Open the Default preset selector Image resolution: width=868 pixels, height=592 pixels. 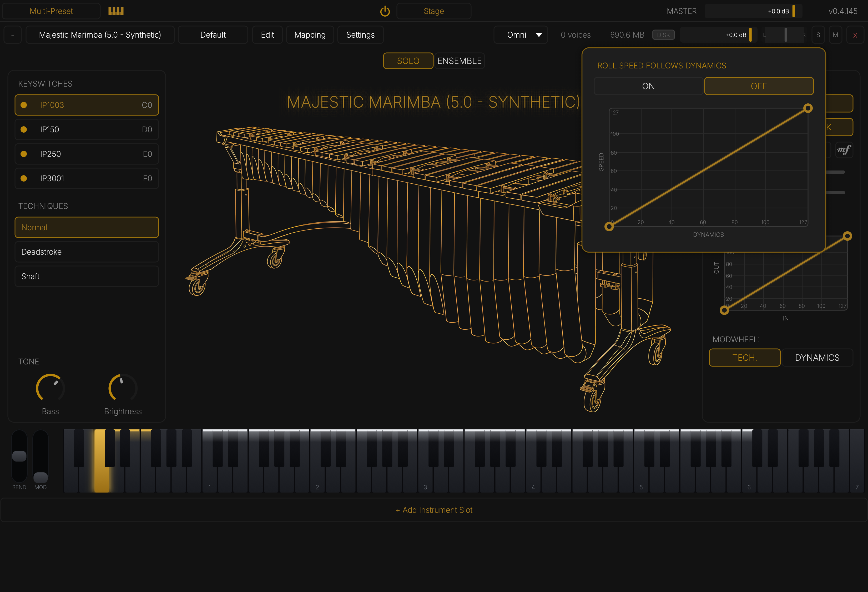click(213, 35)
